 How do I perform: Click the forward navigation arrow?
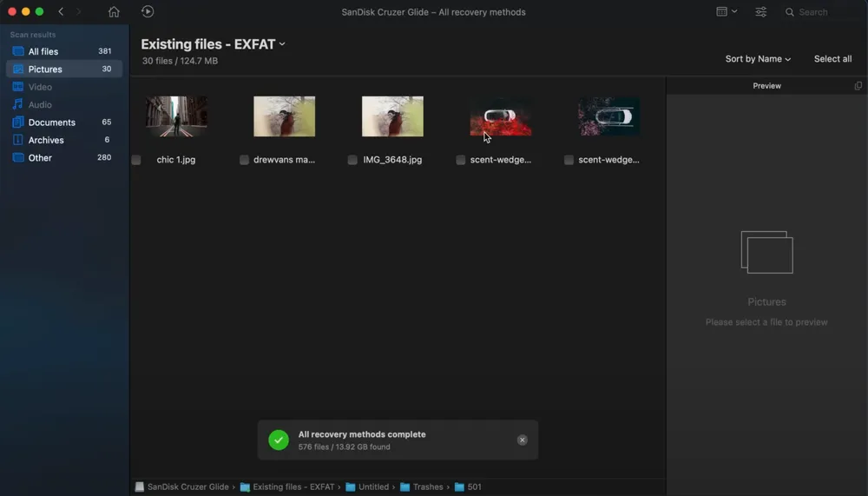pyautogui.click(x=78, y=11)
